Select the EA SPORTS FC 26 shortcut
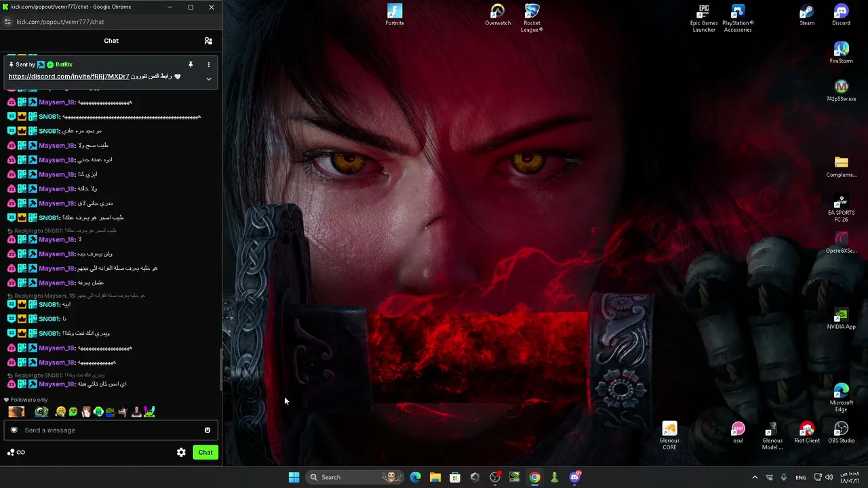868x488 pixels. 842,208
